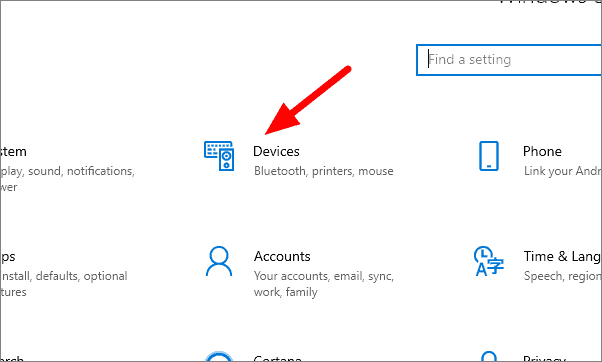Open the System category title
The width and height of the screenshot is (602, 362).
tap(13, 151)
